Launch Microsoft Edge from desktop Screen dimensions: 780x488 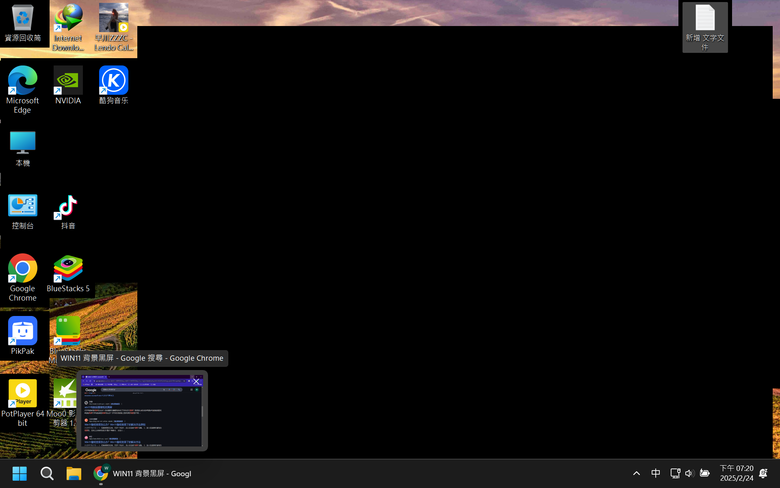22,90
